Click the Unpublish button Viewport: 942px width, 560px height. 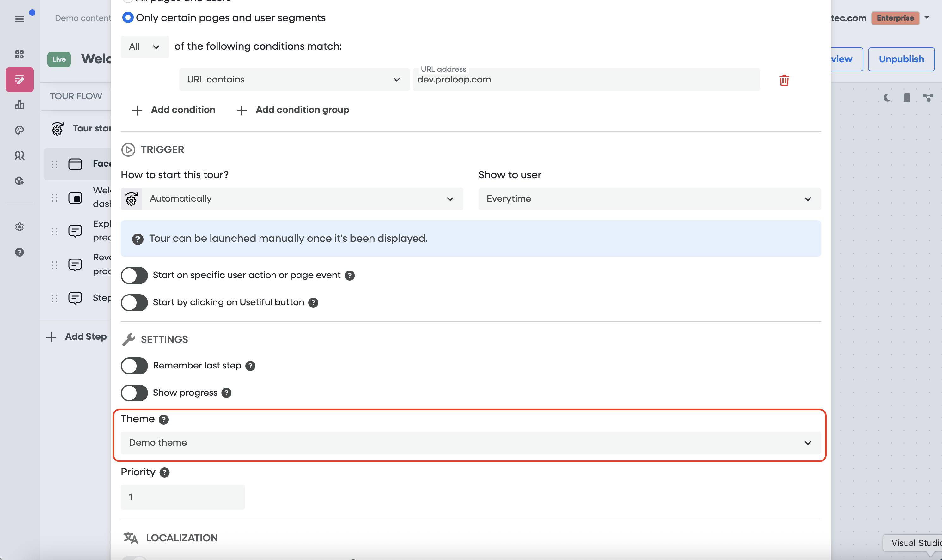(901, 59)
